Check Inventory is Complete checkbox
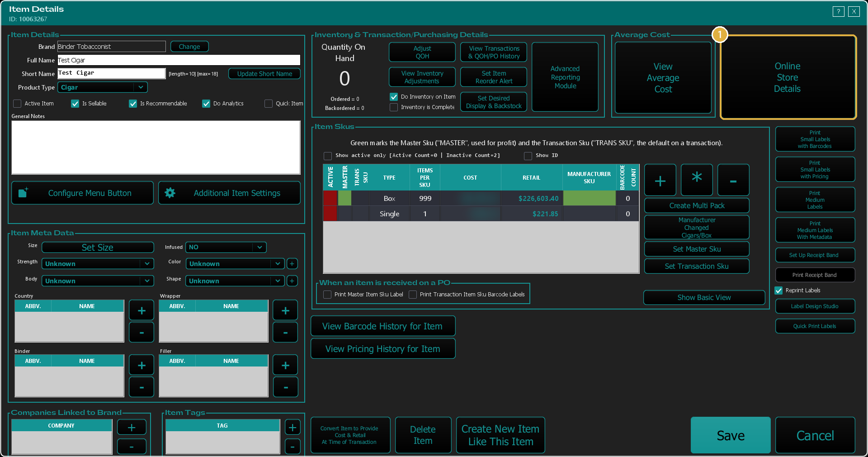Image resolution: width=868 pixels, height=457 pixels. (394, 107)
